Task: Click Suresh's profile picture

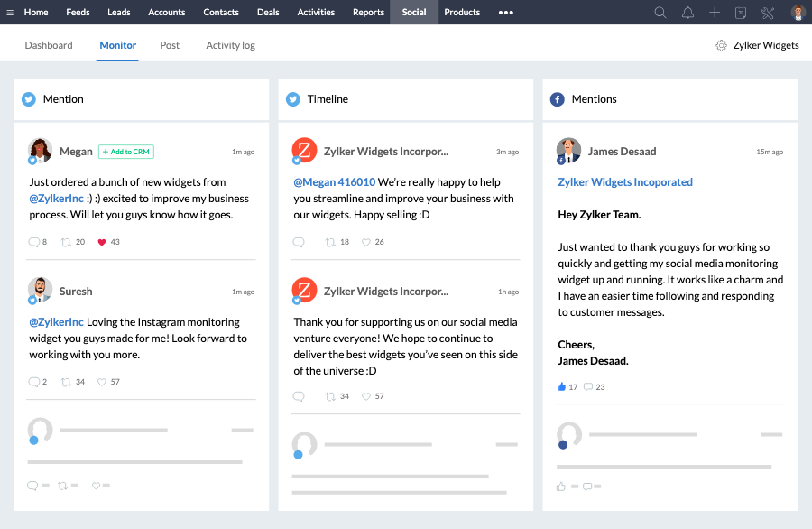Action: point(40,290)
